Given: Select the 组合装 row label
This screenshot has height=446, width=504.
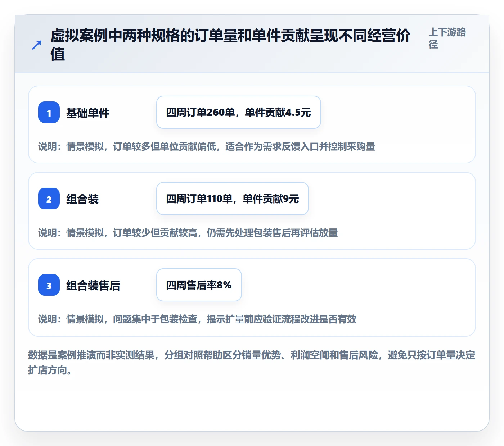Looking at the screenshot, I should click(82, 199).
